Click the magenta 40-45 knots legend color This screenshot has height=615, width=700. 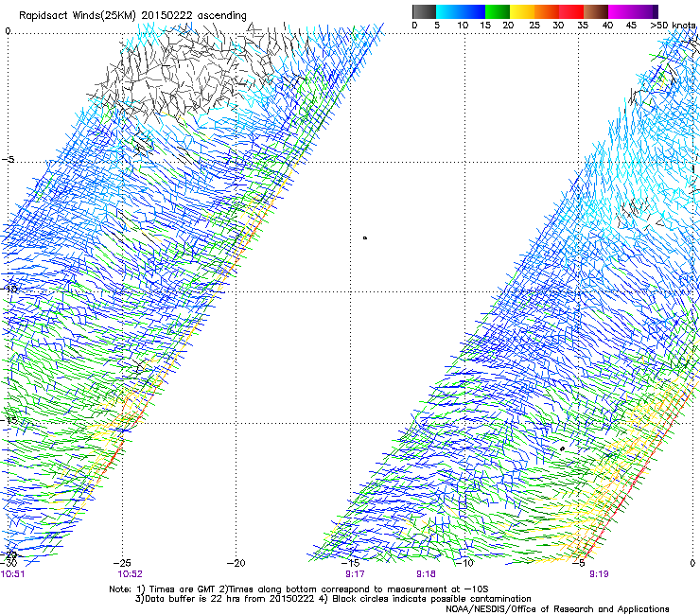point(621,11)
